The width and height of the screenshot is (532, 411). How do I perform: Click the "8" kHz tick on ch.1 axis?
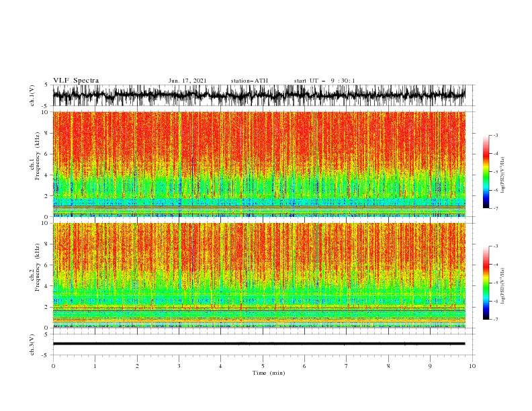47,133
